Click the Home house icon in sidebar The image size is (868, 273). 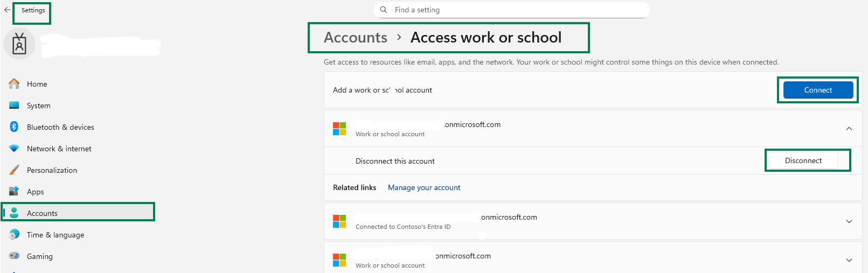(14, 83)
